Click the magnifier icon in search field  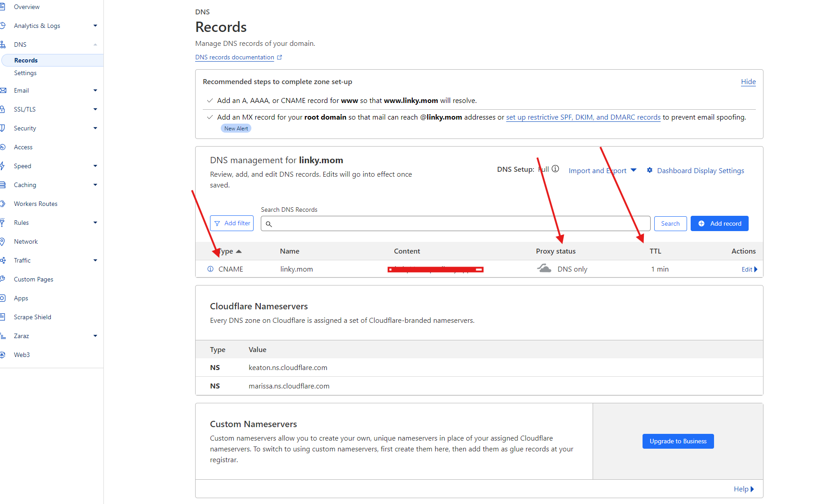pyautogui.click(x=269, y=224)
